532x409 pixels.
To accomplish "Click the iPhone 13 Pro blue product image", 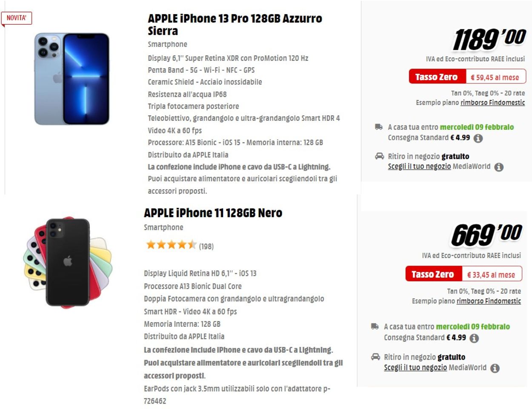I will point(72,79).
